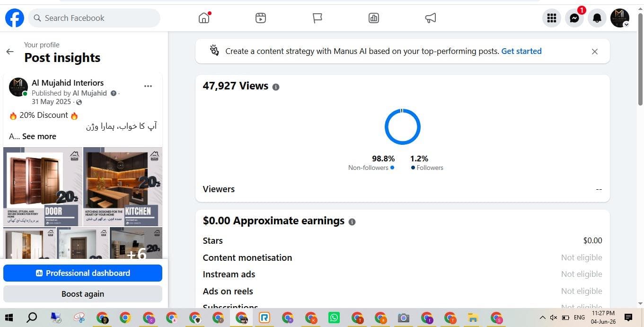This screenshot has height=327, width=644.
Task: Click the 47,927 Views heading
Action: click(x=236, y=86)
